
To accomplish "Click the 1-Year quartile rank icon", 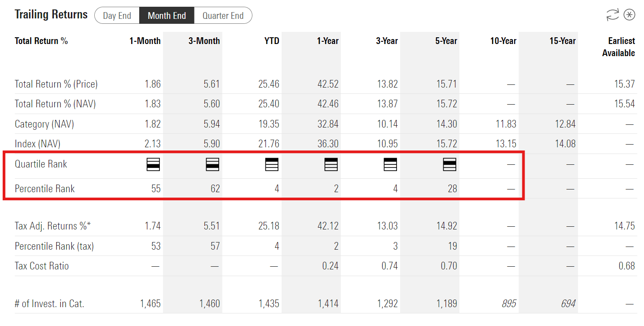I will pos(331,164).
